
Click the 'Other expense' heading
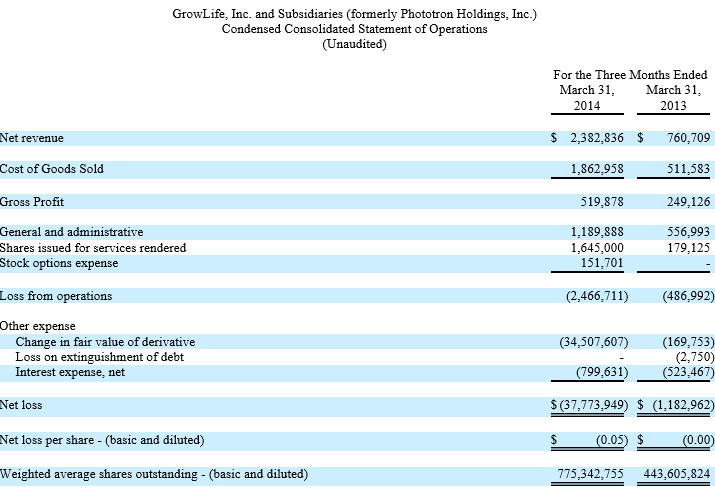click(37, 326)
